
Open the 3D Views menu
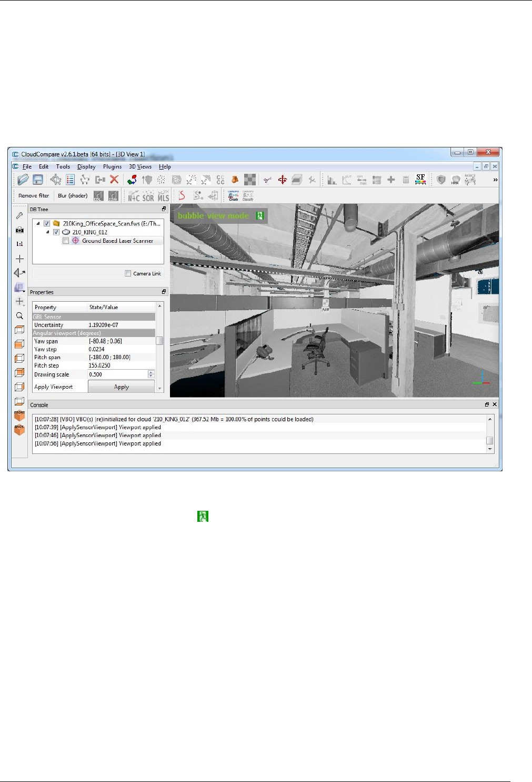[x=140, y=166]
